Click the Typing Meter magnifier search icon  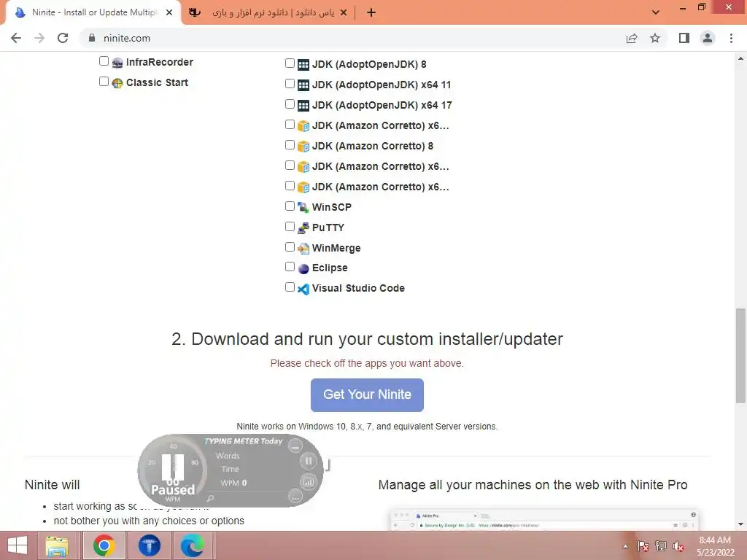(210, 498)
